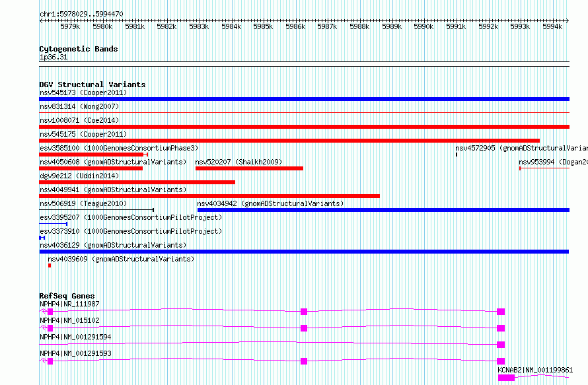Click the nsv4050608 (gnomADStructuralVariants) label
The width and height of the screenshot is (588, 385).
click(113, 162)
